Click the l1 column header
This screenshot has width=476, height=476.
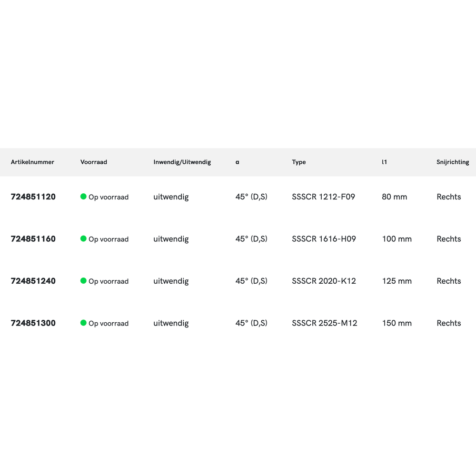(384, 162)
